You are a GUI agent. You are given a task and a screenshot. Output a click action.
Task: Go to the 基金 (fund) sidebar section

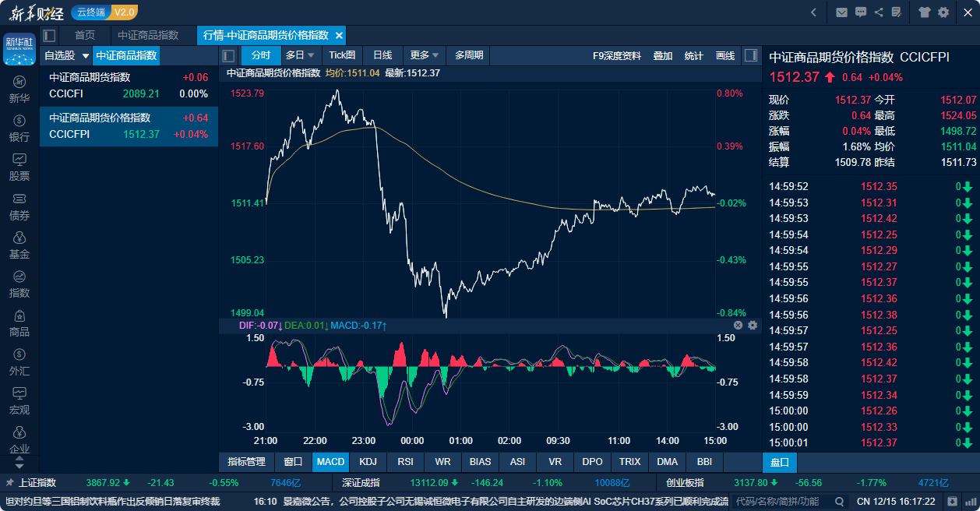[x=19, y=245]
